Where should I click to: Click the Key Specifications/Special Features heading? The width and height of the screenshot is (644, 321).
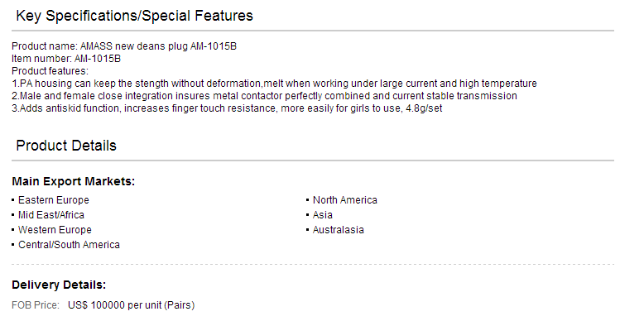(x=134, y=16)
